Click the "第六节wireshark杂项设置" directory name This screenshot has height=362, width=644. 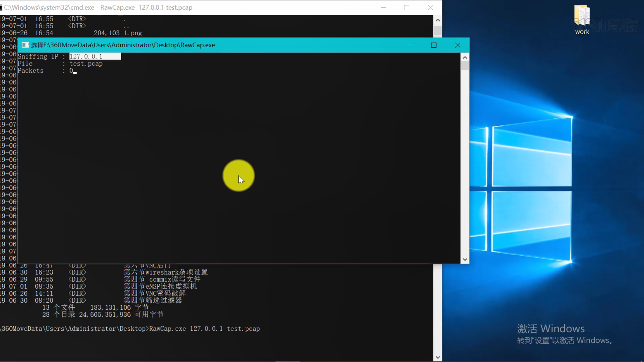click(x=166, y=272)
